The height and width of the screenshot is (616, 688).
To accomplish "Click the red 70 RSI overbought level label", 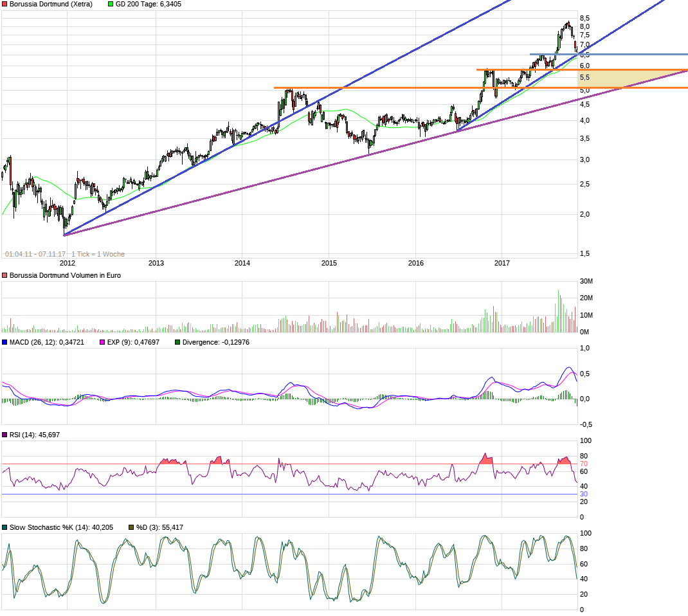I will (584, 464).
